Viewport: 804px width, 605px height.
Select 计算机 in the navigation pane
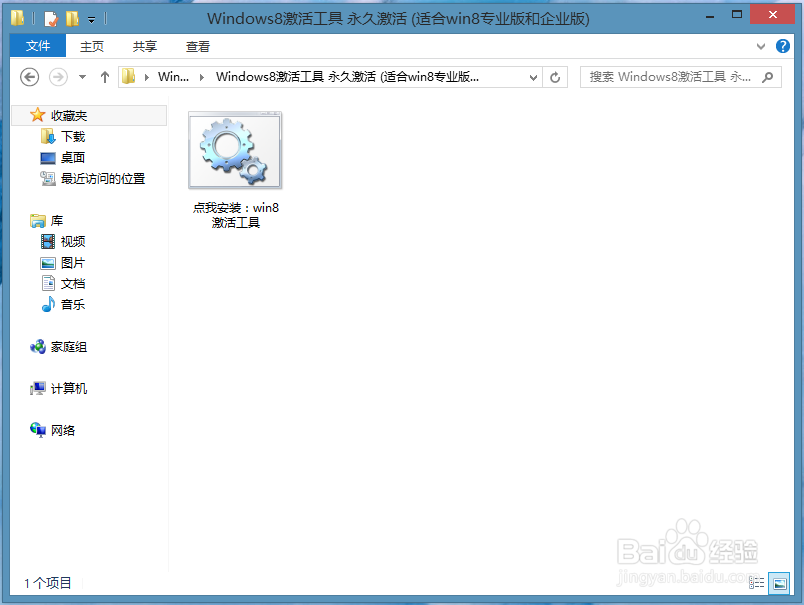(x=69, y=389)
